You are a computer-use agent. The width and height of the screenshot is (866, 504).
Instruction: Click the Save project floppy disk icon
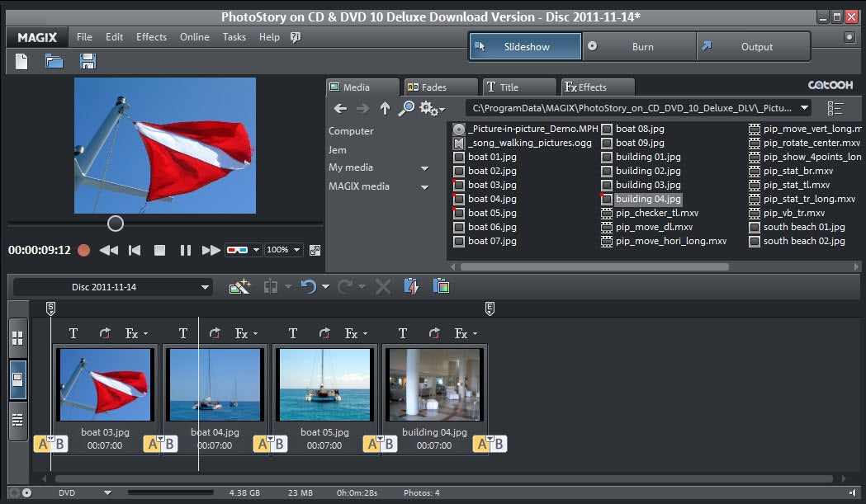[88, 61]
